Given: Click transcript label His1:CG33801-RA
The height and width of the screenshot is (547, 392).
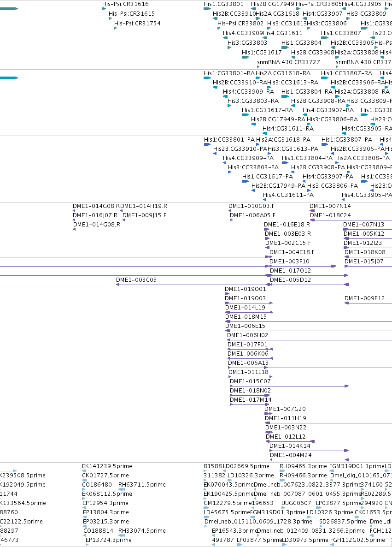Looking at the screenshot, I should [229, 73].
